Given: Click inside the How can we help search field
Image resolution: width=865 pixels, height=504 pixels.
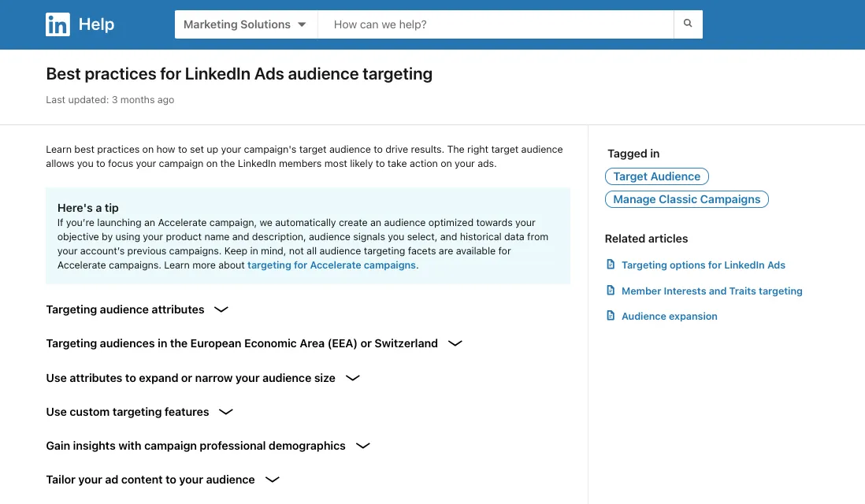Looking at the screenshot, I should click(496, 24).
